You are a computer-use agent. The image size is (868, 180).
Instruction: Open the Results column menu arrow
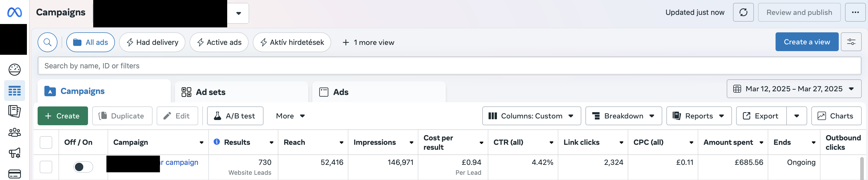coord(271,143)
